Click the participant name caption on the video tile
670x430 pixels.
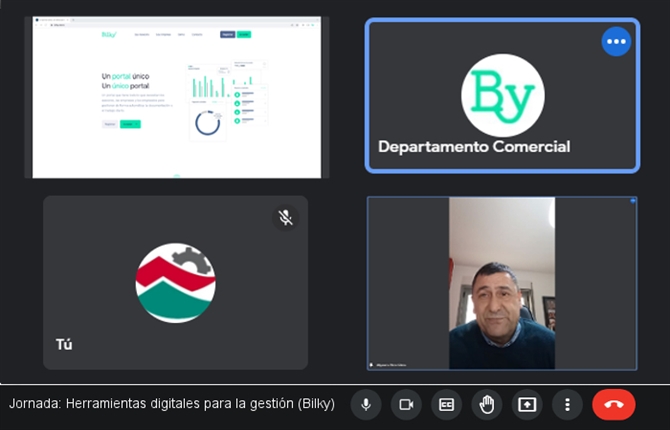(x=391, y=365)
